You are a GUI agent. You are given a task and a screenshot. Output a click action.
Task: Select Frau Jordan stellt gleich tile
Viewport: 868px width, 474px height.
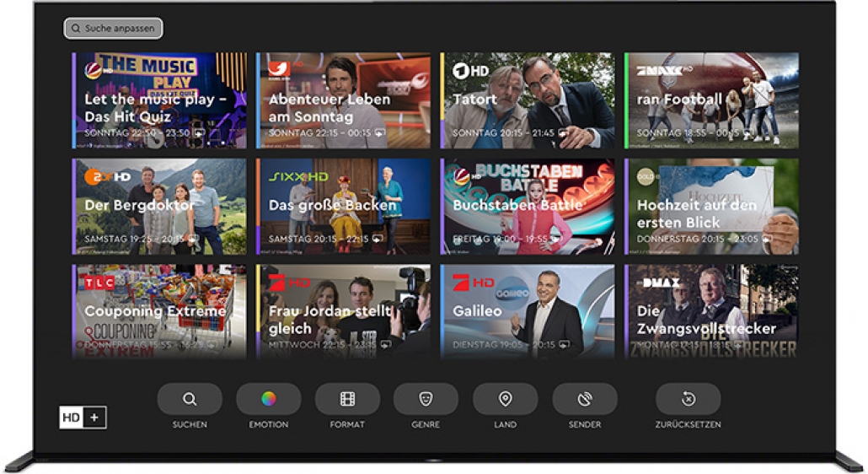pyautogui.click(x=343, y=312)
